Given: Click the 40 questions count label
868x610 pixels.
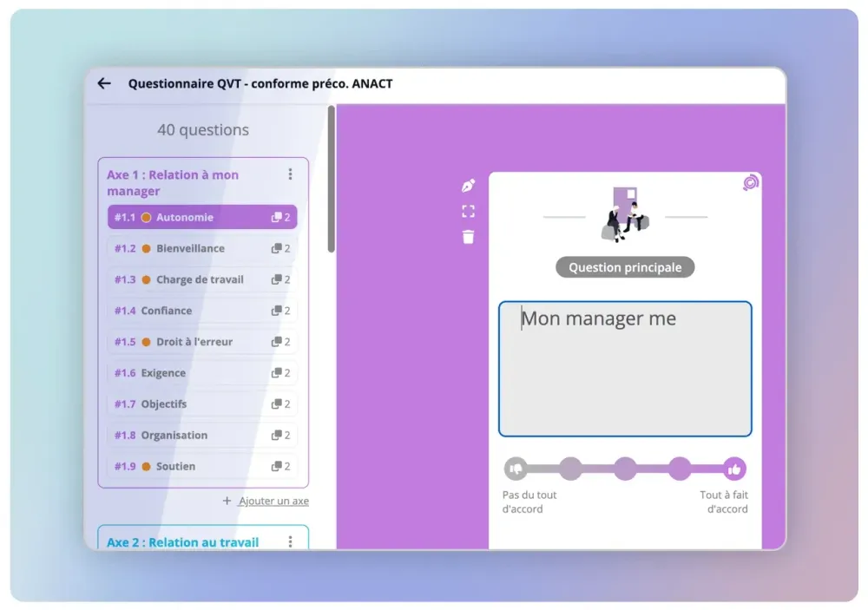Looking at the screenshot, I should click(203, 129).
